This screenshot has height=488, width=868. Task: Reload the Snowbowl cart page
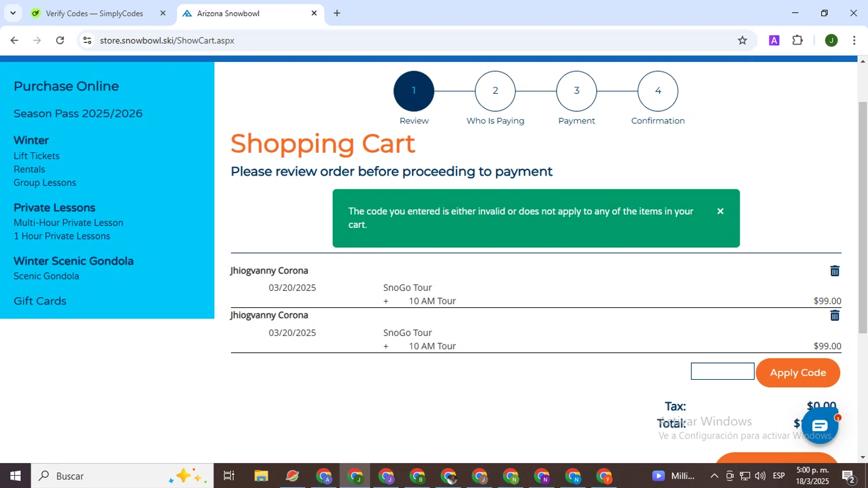(x=60, y=41)
